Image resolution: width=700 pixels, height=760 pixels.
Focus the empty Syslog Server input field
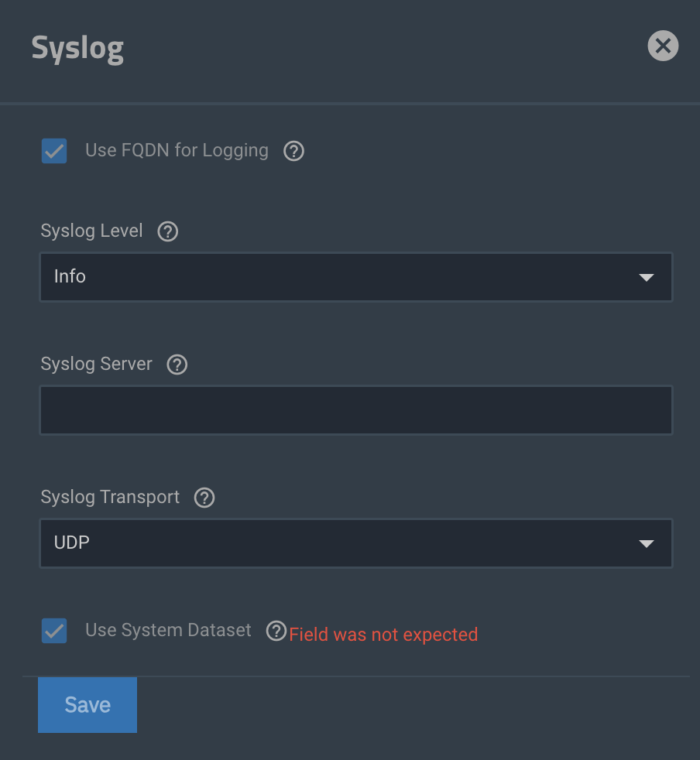point(356,410)
